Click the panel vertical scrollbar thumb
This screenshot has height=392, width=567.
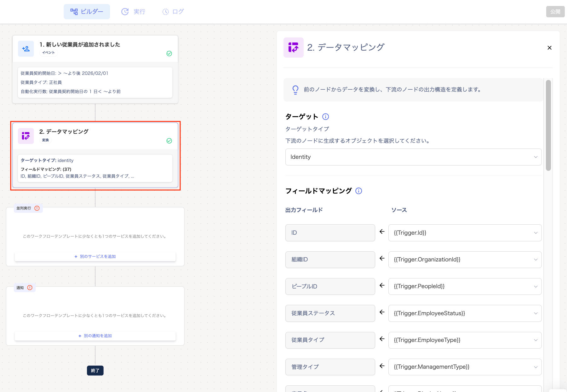tap(548, 125)
